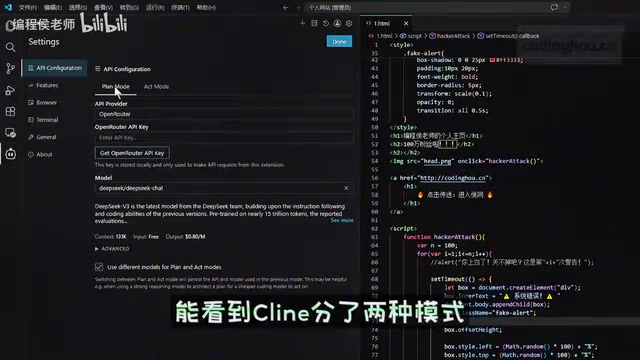Viewport: 640px width, 360px height.
Task: Click the Settings heading text
Action: (44, 42)
